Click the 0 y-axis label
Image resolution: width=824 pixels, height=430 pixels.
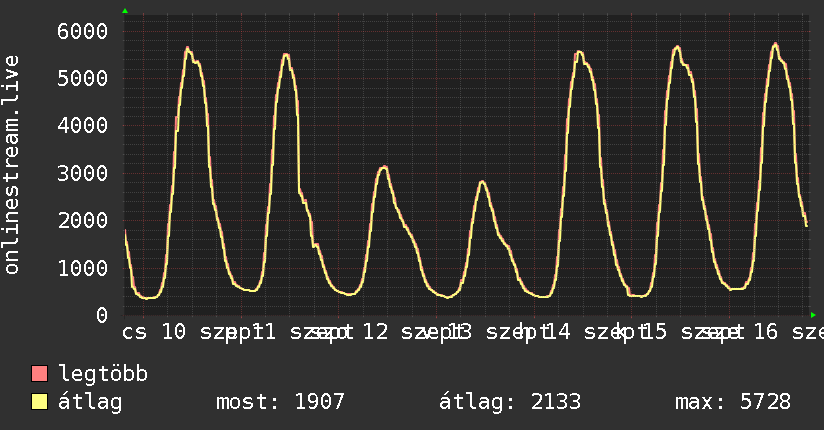click(102, 315)
